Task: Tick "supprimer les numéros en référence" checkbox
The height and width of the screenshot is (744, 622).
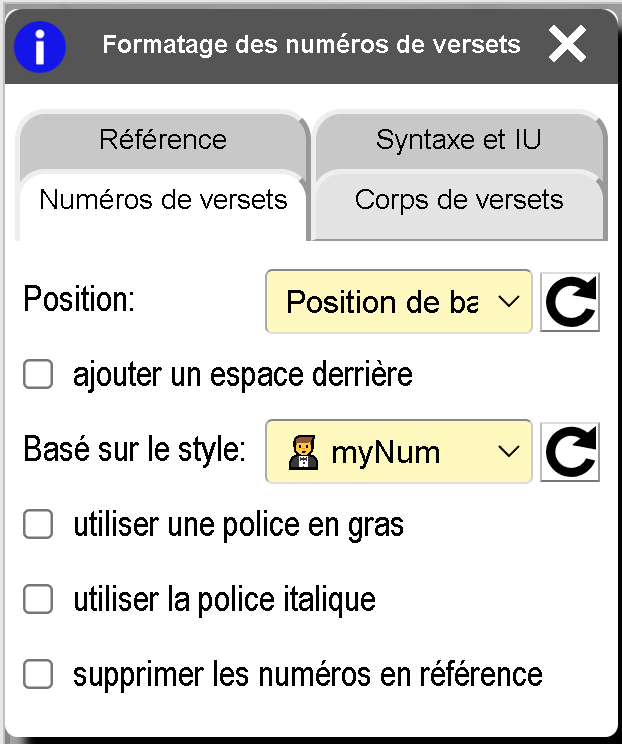Action: (38, 674)
